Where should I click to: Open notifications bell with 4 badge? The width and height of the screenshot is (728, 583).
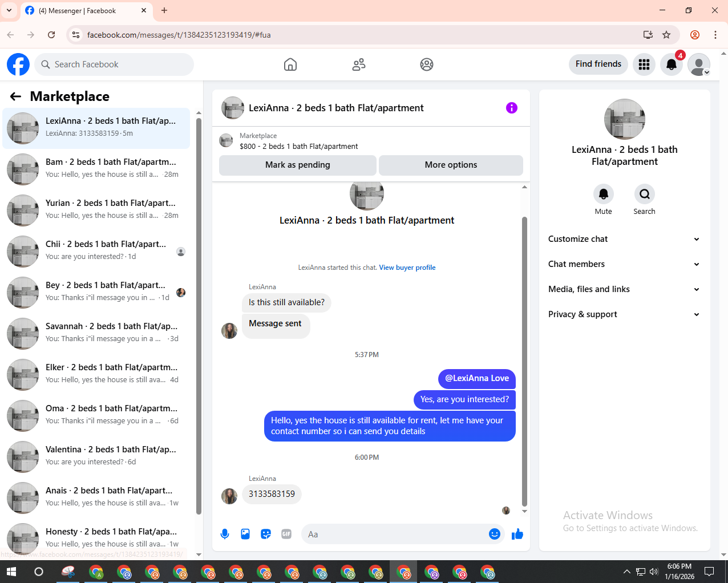(x=672, y=64)
